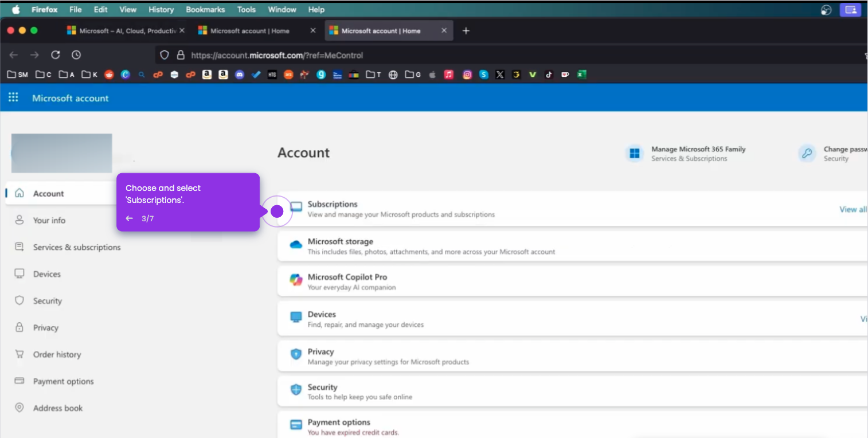Open the Subscriptions card
This screenshot has height=438, width=868.
point(572,209)
